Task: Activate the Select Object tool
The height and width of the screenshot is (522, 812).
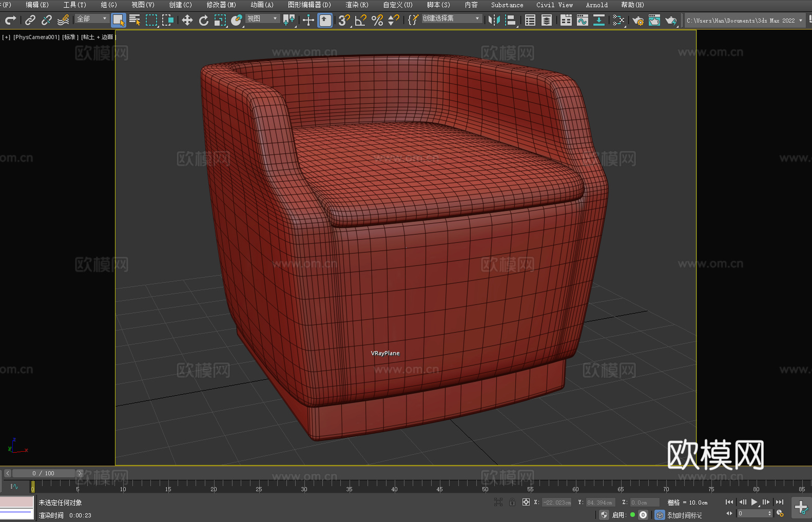Action: tap(119, 20)
